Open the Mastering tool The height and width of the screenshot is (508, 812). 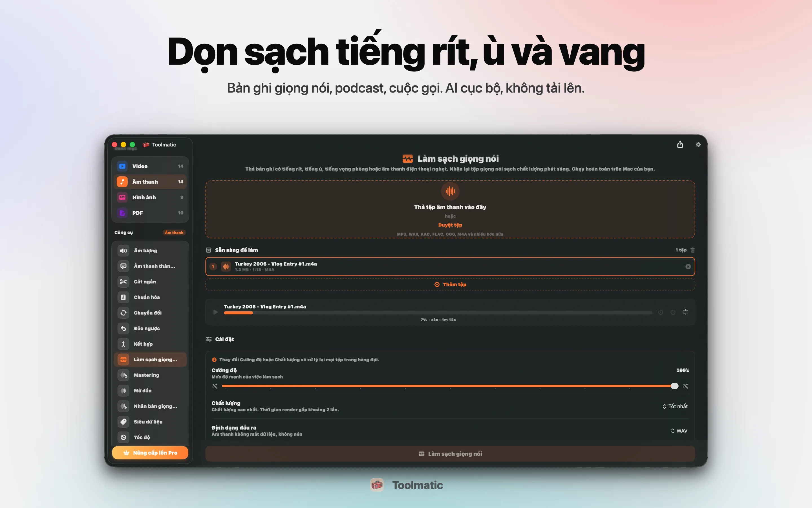coord(150,375)
